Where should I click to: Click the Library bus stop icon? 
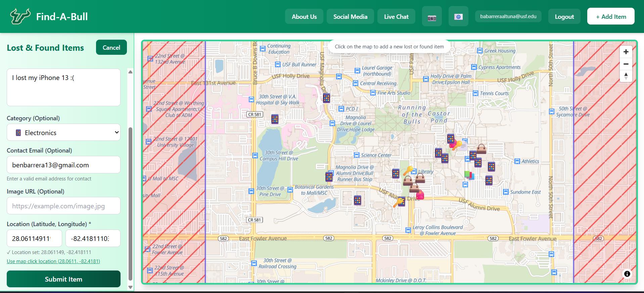click(x=414, y=171)
